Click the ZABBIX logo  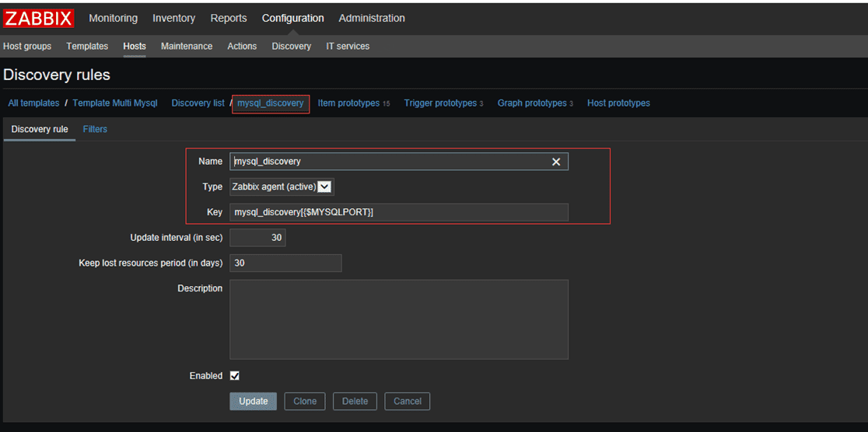click(39, 19)
